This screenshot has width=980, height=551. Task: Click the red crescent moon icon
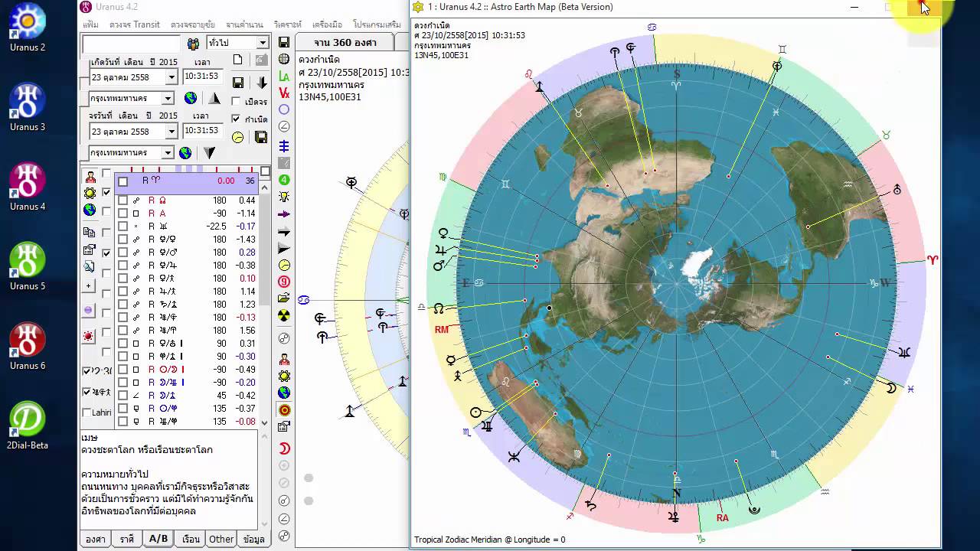point(284,448)
